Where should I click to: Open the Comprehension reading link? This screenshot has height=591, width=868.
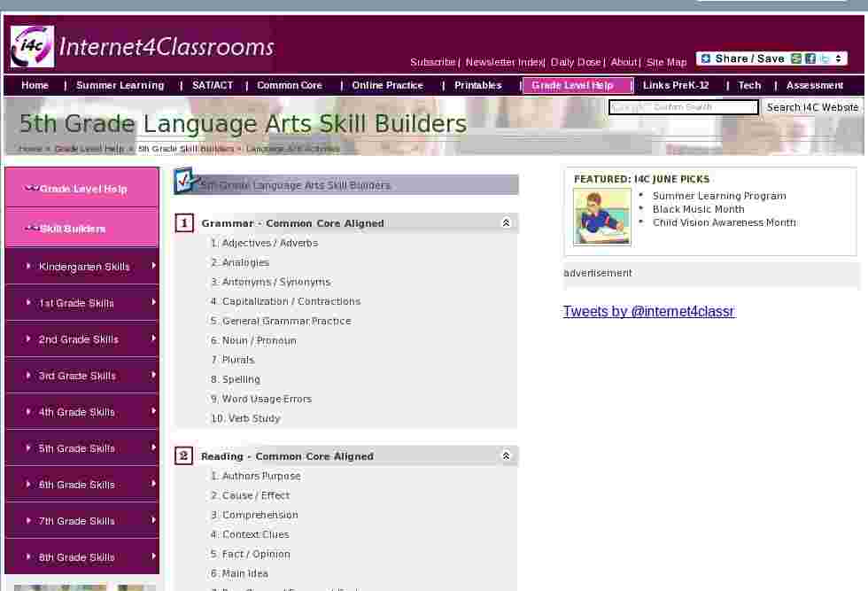[x=260, y=515]
